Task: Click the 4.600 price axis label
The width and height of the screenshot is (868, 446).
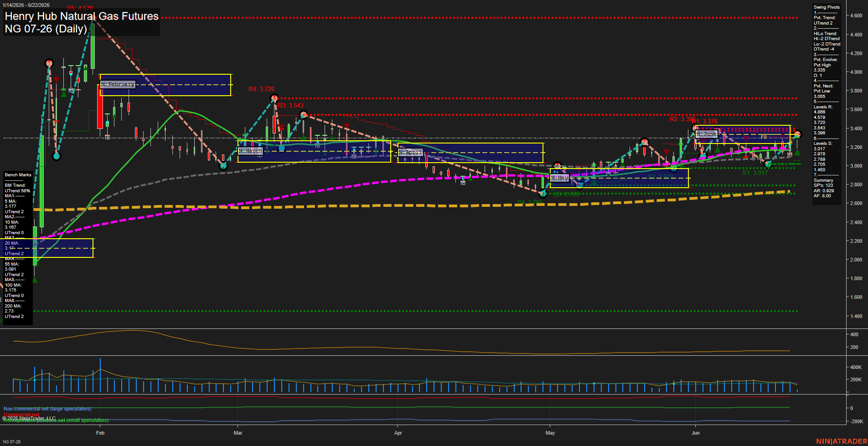Action: coord(856,15)
